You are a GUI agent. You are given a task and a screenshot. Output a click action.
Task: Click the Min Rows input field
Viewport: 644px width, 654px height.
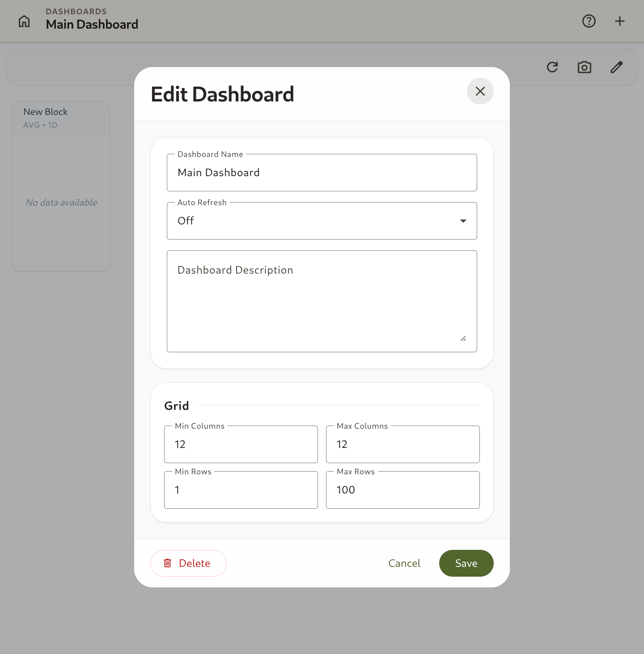[241, 490]
